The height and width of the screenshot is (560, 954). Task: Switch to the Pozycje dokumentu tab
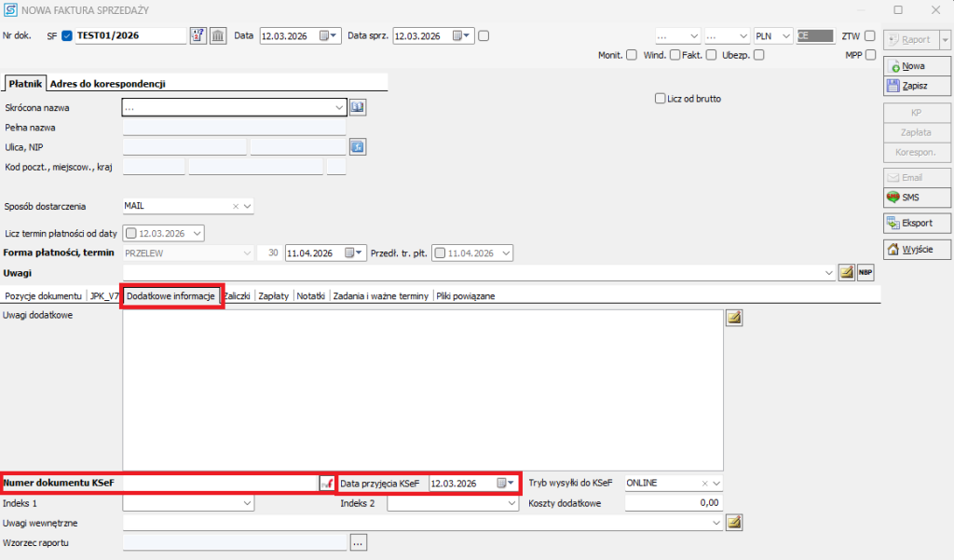pos(44,295)
